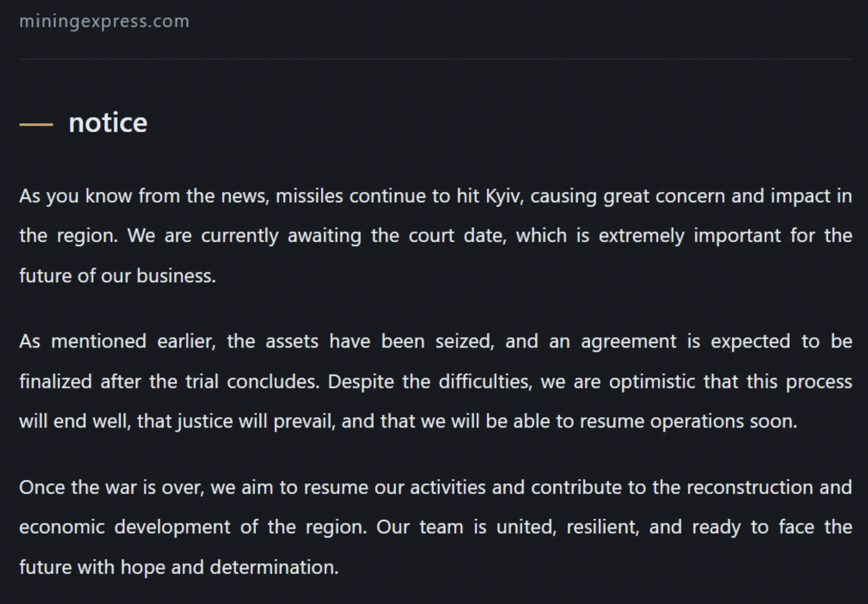Click the word "missiles" in first paragraph
Screen dimensions: 868x604
click(309, 196)
